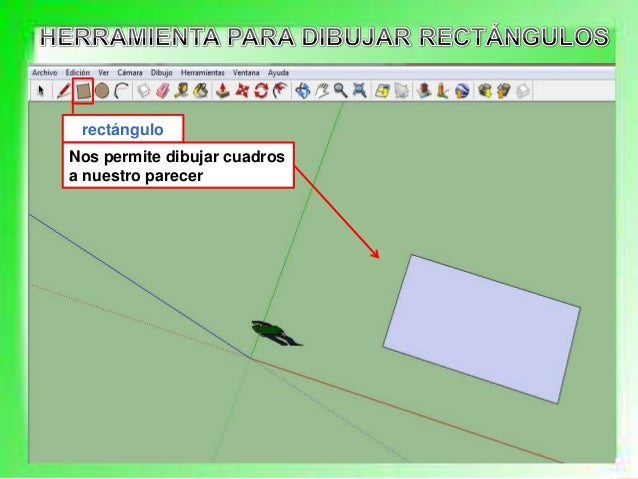Select the Arc tool

[x=121, y=91]
